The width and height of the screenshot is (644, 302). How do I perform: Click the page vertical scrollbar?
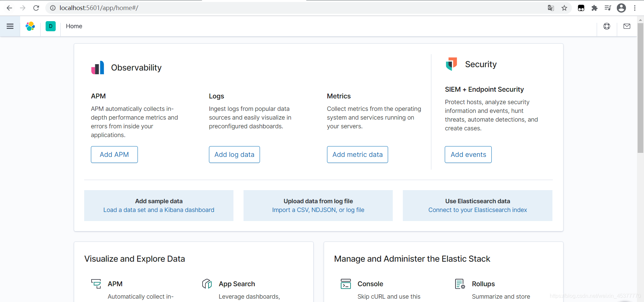640,87
